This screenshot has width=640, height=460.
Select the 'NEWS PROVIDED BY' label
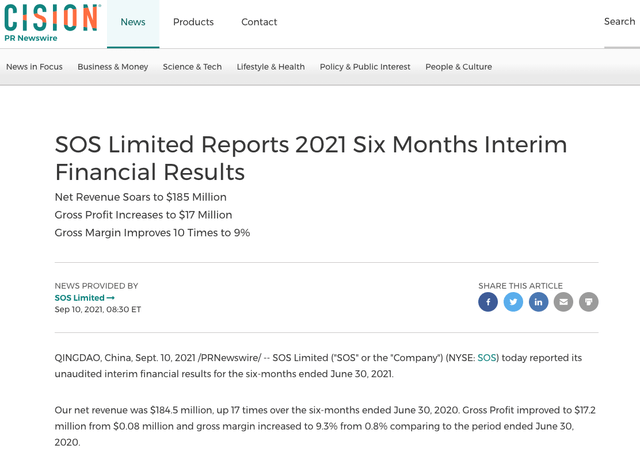point(96,286)
